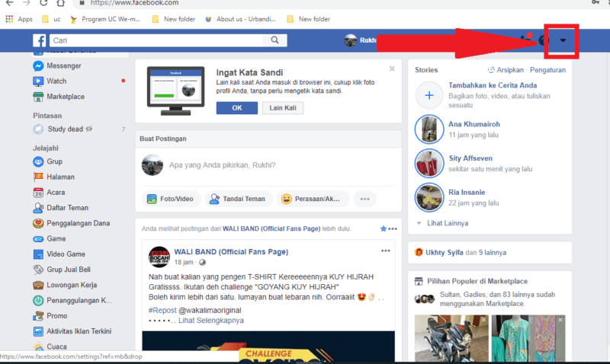This screenshot has width=610, height=364.
Task: Open the Penanggulangan K... icon
Action: (38, 301)
